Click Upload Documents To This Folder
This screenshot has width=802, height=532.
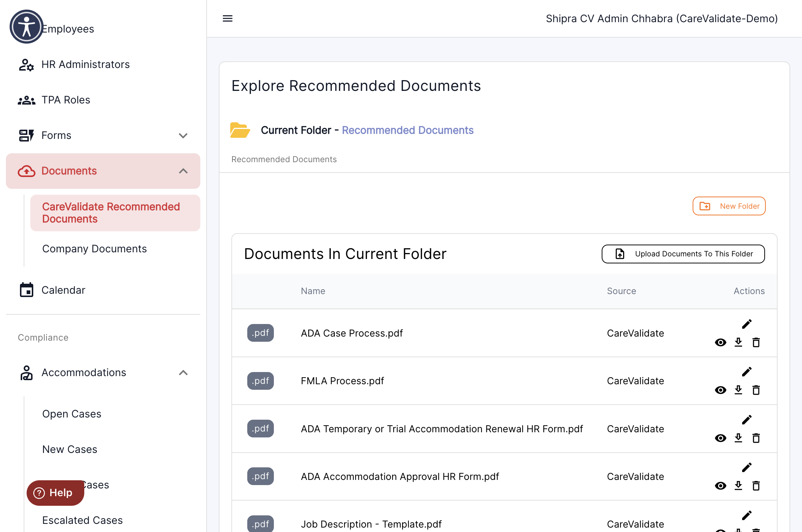(683, 254)
